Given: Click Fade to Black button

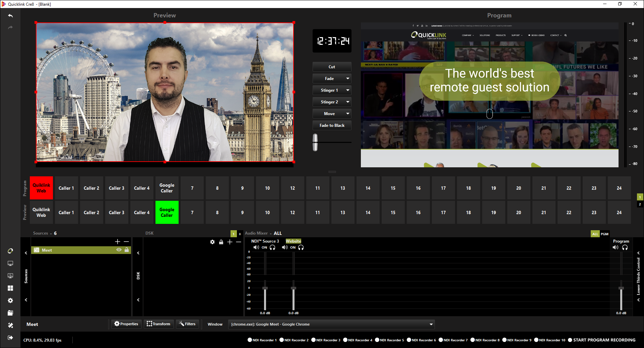Looking at the screenshot, I should [x=332, y=125].
